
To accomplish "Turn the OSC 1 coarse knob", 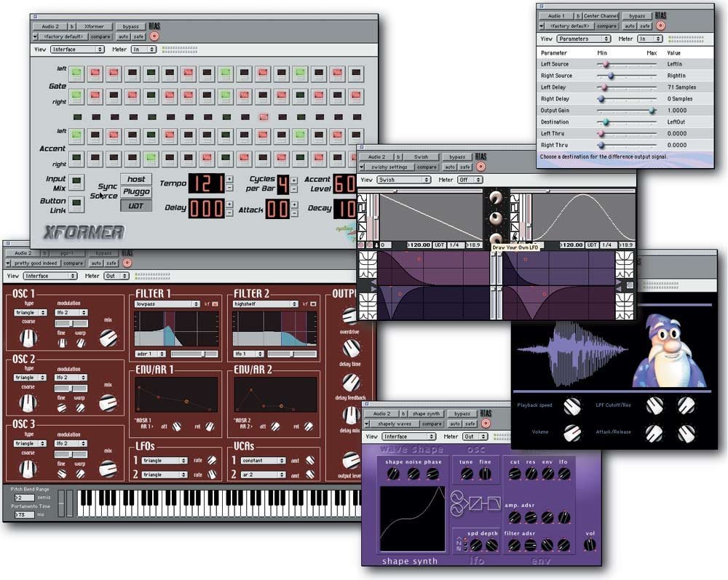I will (x=28, y=338).
